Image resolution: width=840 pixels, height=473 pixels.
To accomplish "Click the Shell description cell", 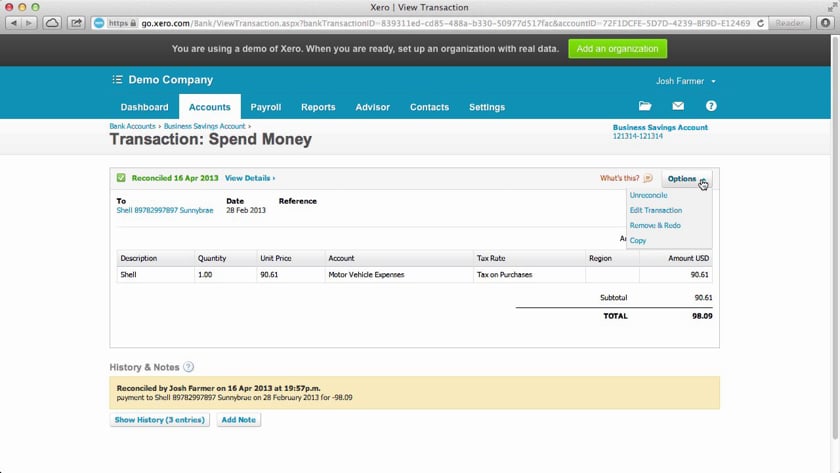I will pos(155,275).
